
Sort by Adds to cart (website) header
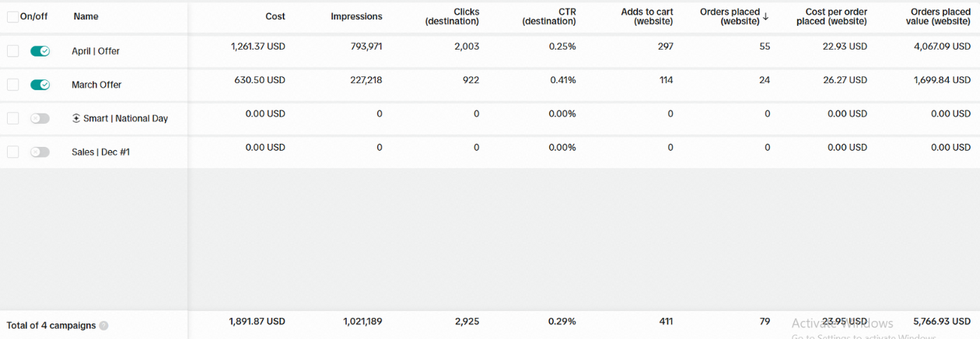point(647,16)
